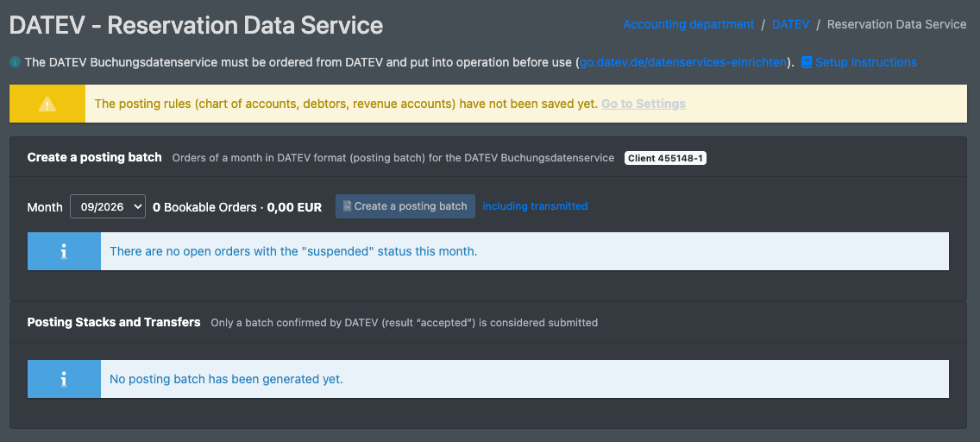This screenshot has height=442, width=980.
Task: Click the book icon beside Setup Instructions
Action: [x=807, y=62]
